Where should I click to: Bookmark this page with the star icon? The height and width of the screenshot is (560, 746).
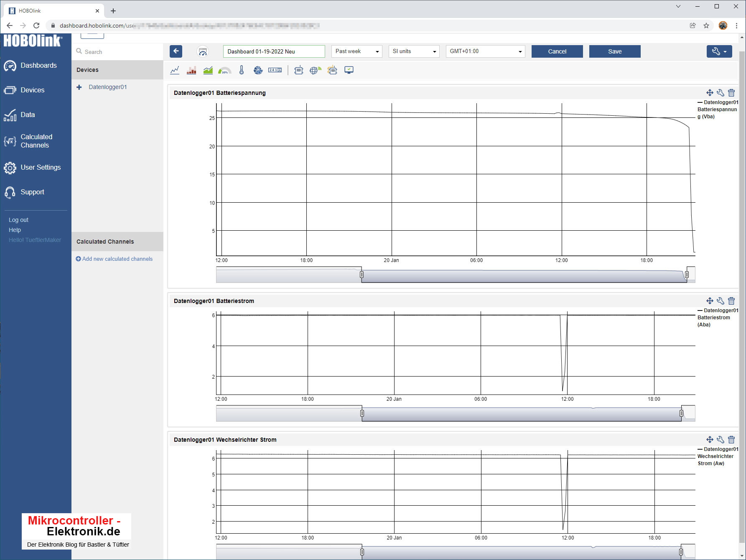click(x=706, y=25)
